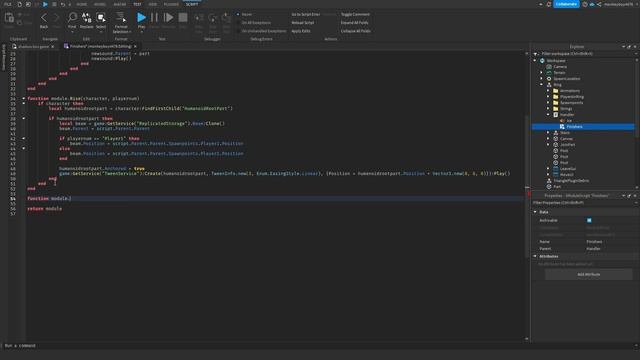This screenshot has height=360, width=640.
Task: Click the Add Attribute button
Action: point(589,274)
